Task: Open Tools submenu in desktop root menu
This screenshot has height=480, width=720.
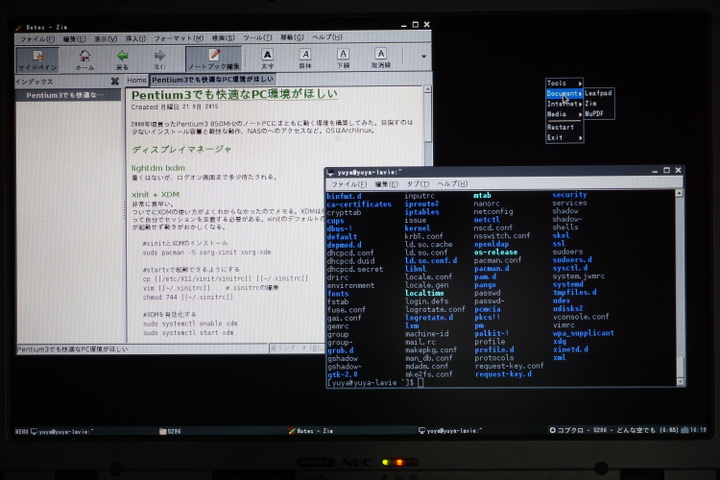Action: click(x=564, y=83)
